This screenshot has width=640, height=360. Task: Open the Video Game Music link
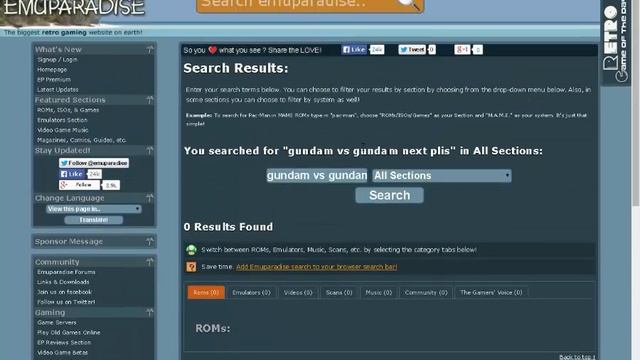tap(62, 130)
